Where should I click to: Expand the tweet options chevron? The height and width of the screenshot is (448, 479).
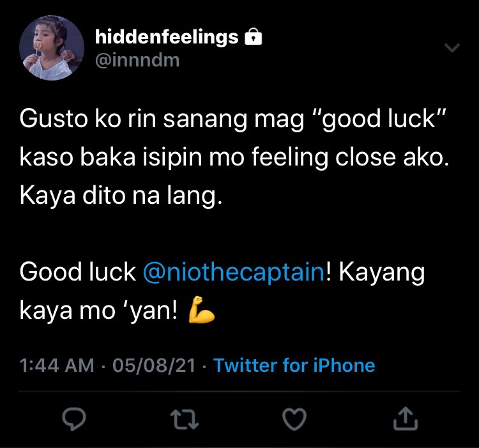[x=452, y=48]
